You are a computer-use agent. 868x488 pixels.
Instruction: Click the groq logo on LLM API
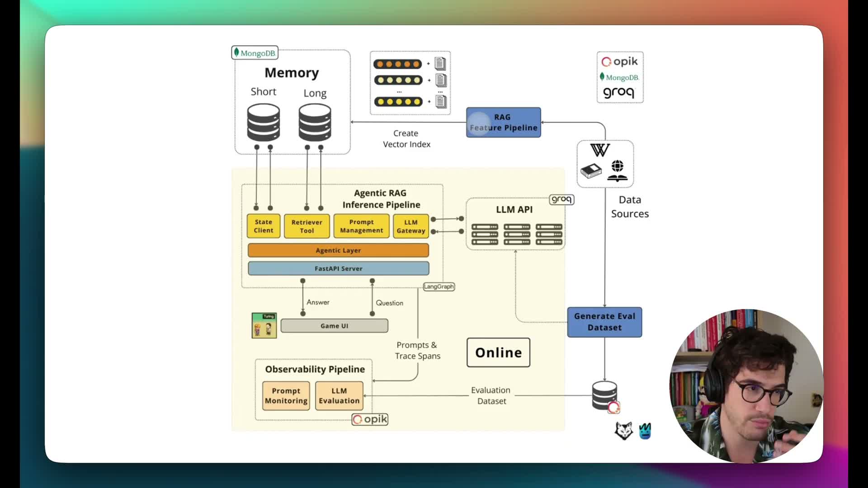tap(561, 199)
